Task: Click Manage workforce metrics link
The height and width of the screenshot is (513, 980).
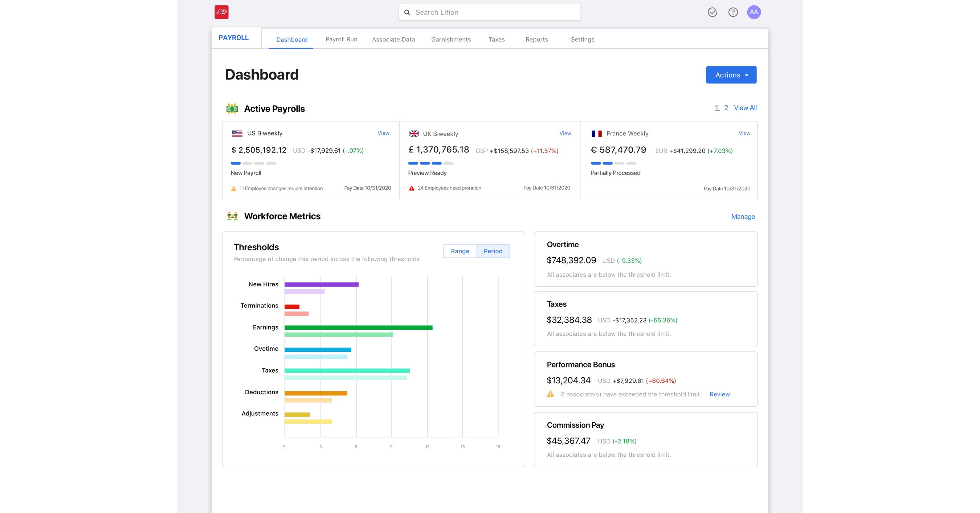Action: (x=743, y=216)
